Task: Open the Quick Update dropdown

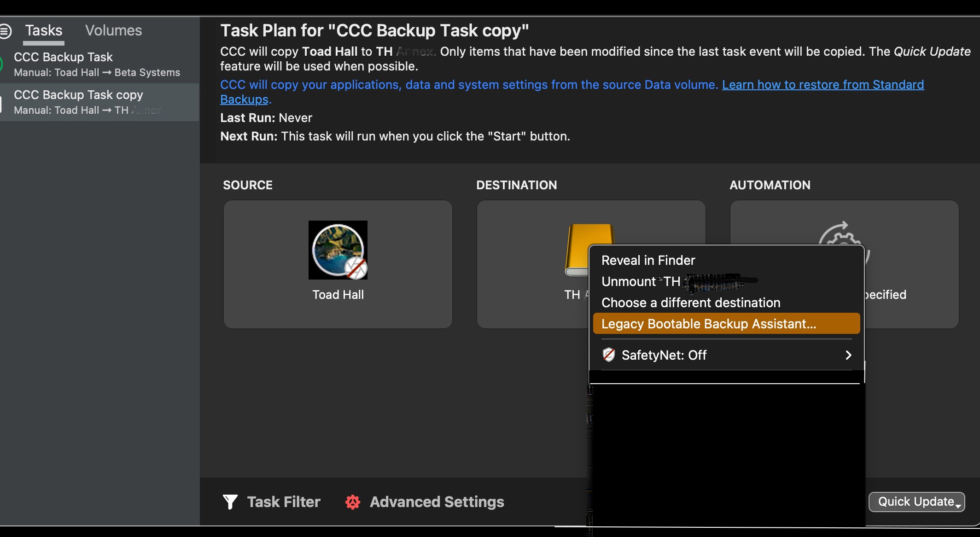Action: 916,502
